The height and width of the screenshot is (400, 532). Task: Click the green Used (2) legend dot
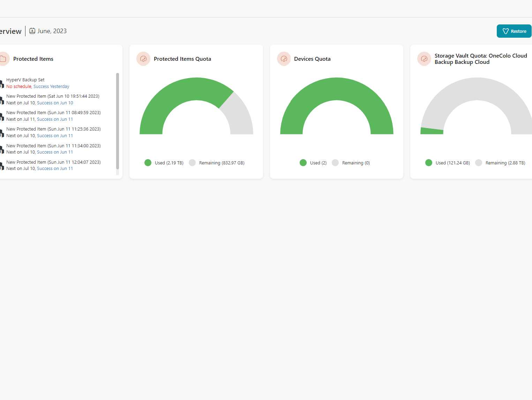pyautogui.click(x=303, y=163)
